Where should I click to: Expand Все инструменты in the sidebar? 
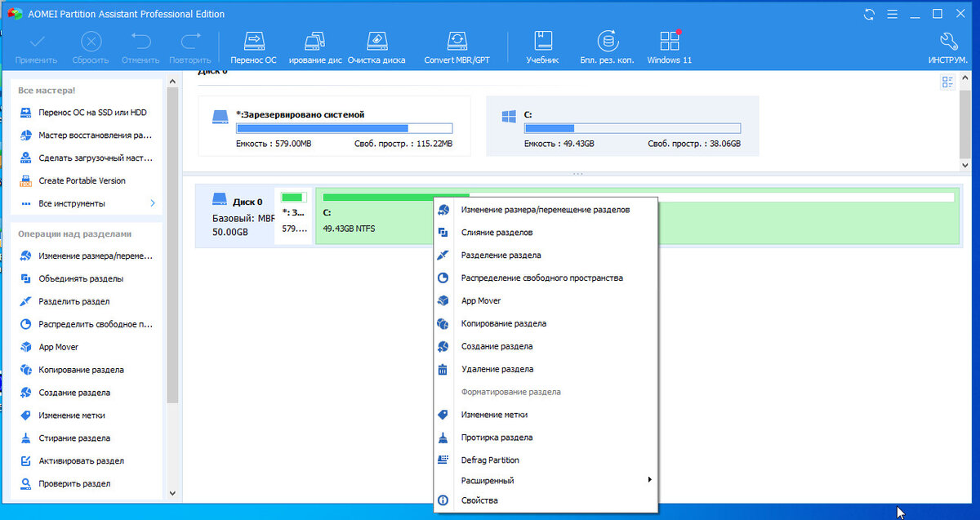pyautogui.click(x=87, y=203)
